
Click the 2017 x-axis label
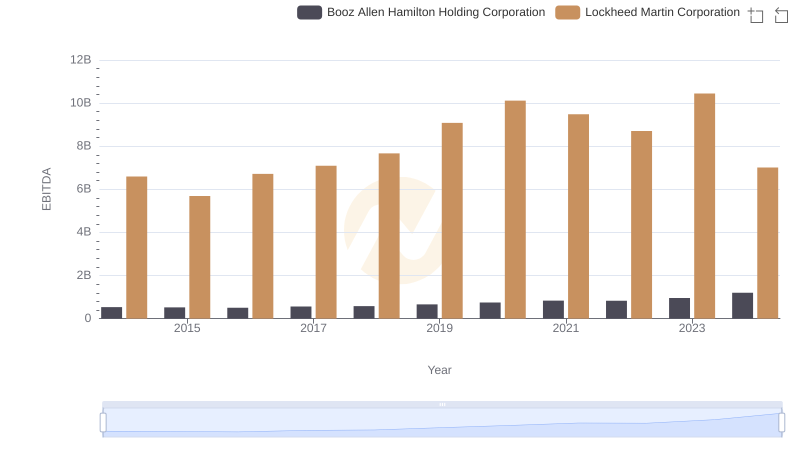click(x=313, y=328)
